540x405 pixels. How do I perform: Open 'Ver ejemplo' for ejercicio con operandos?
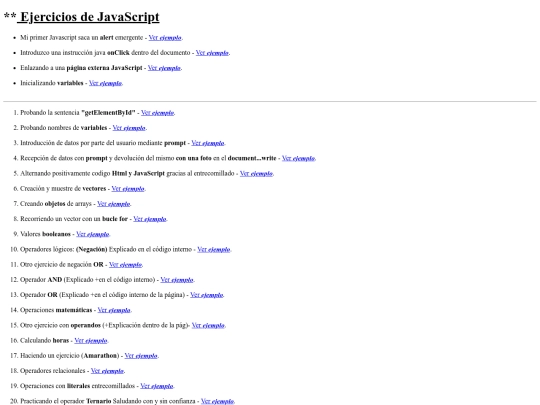coord(208,325)
